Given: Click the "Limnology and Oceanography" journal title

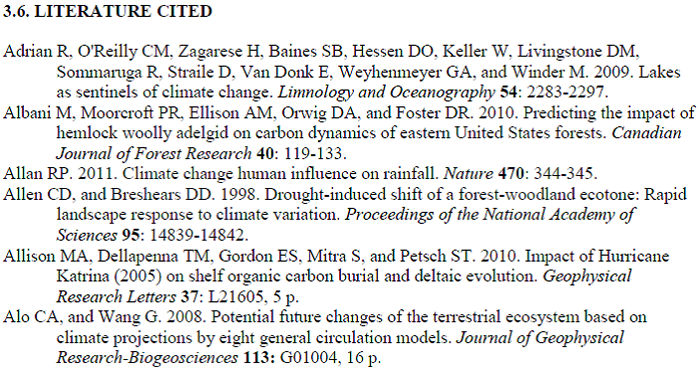Looking at the screenshot, I should [x=387, y=92].
